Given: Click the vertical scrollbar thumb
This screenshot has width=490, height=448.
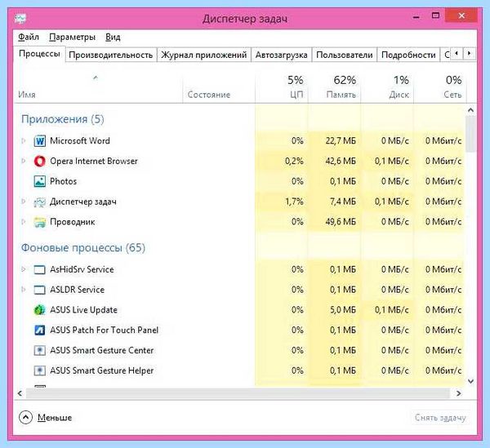Looking at the screenshot, I should [470, 135].
